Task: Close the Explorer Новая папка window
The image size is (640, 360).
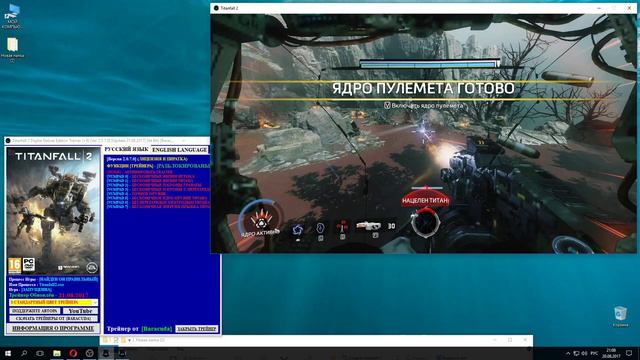Action: pos(525,340)
